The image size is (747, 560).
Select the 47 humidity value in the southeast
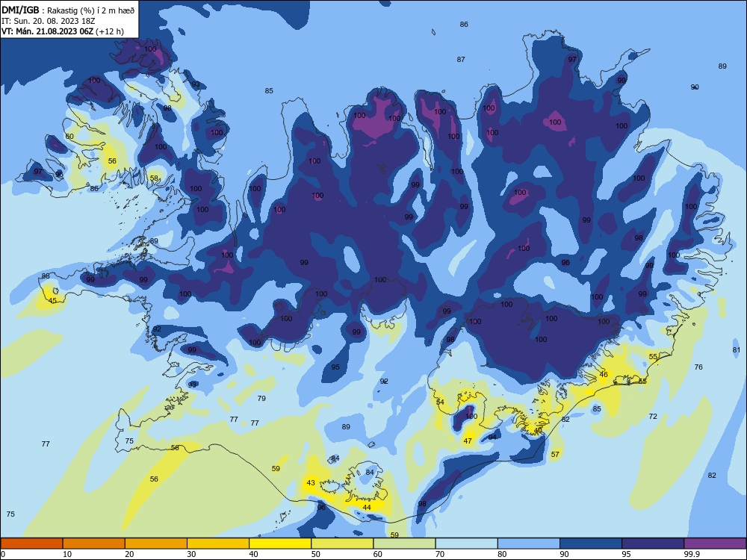[468, 441]
